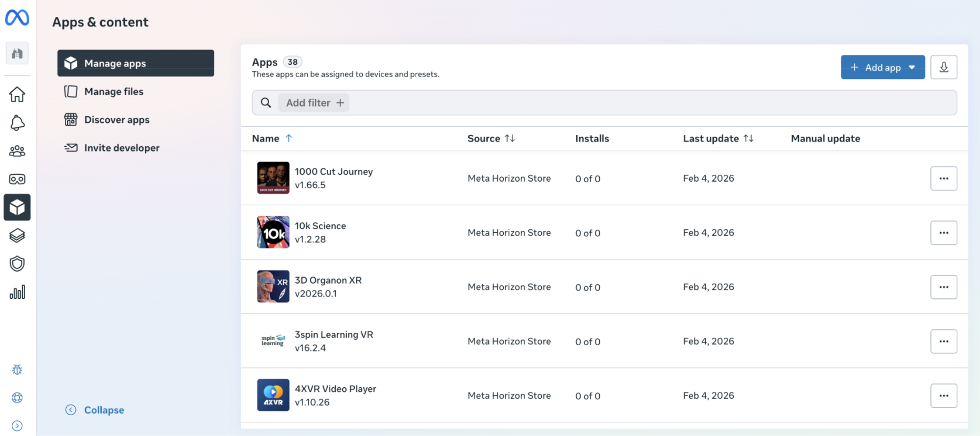The width and height of the screenshot is (980, 436).
Task: Open more options for 3spin Learning VR
Action: click(x=944, y=341)
